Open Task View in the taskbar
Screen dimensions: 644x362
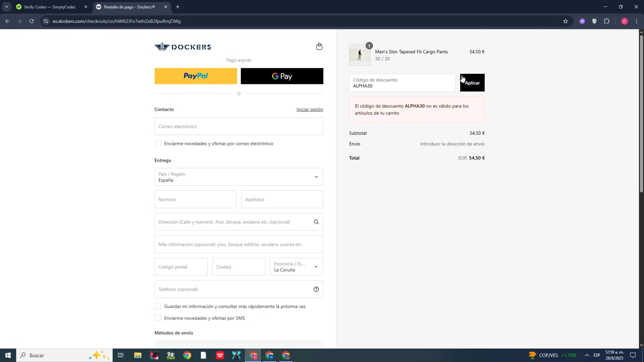(121, 356)
